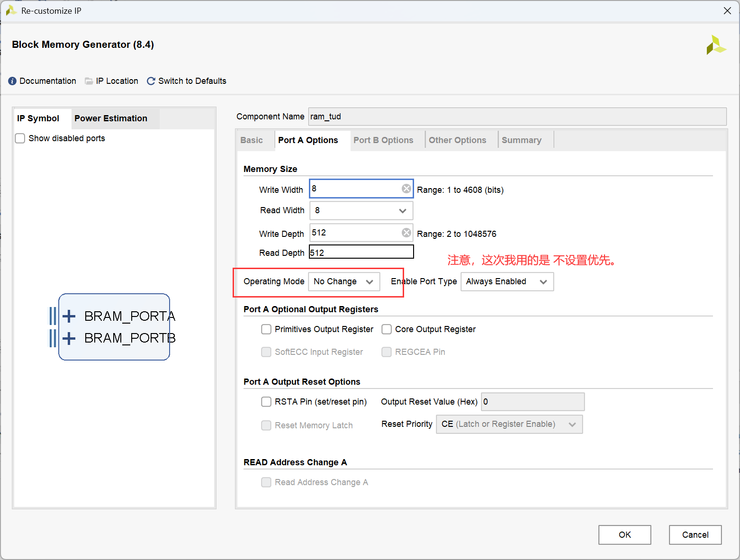Viewport: 740px width, 560px height.
Task: Toggle Show disabled ports checkbox
Action: 20,138
